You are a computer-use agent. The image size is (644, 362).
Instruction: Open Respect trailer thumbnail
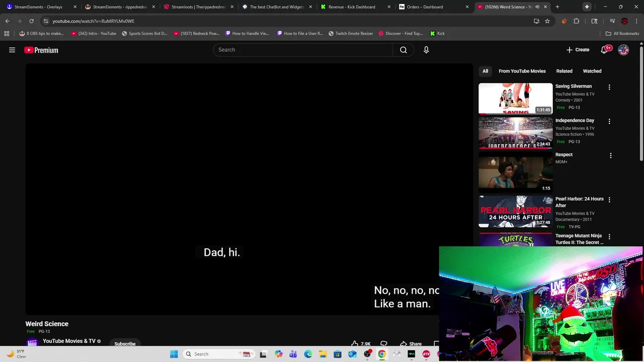pos(515,172)
